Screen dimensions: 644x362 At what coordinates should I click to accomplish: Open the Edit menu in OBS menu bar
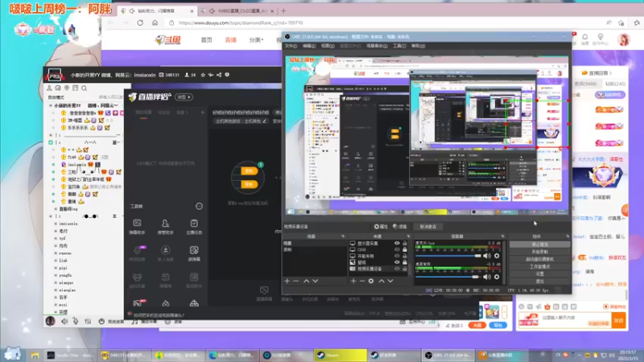coord(309,46)
